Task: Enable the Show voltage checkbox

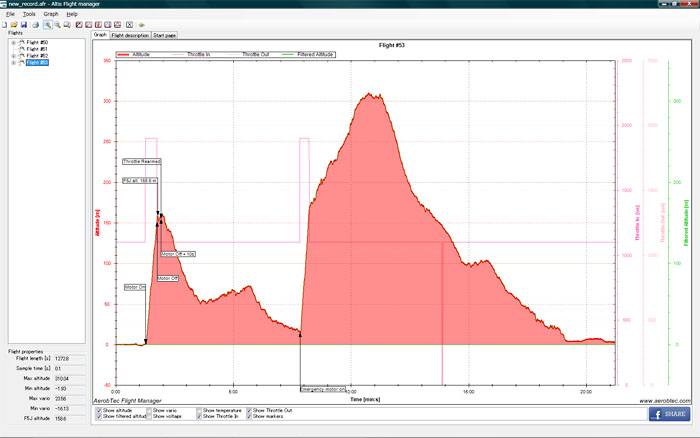Action: click(x=149, y=416)
